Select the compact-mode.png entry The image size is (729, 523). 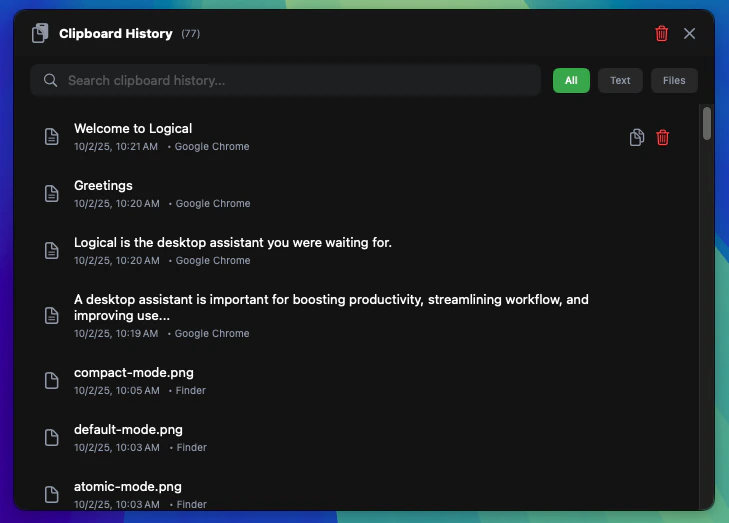coord(358,380)
